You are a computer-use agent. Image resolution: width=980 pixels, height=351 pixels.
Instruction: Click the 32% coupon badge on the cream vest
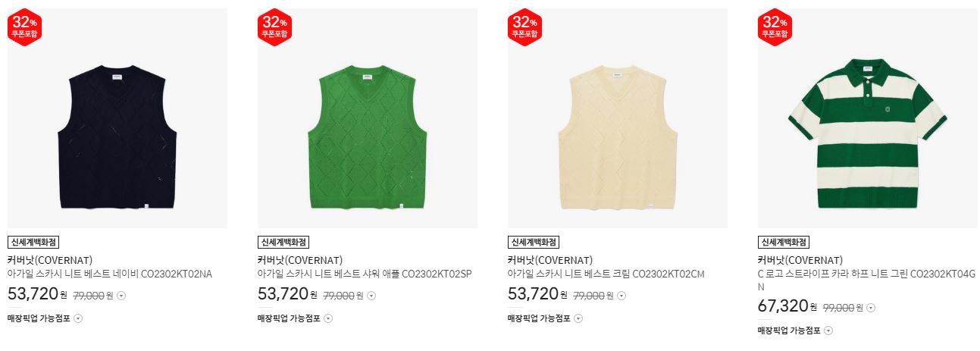point(524,27)
